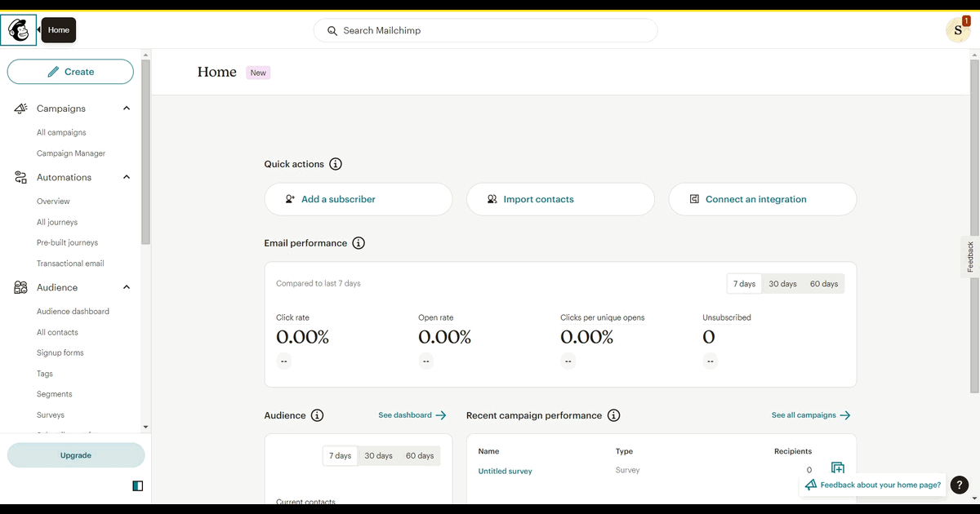The image size is (980, 514).
Task: Open the vertical Feedback side tab
Action: pos(970,257)
